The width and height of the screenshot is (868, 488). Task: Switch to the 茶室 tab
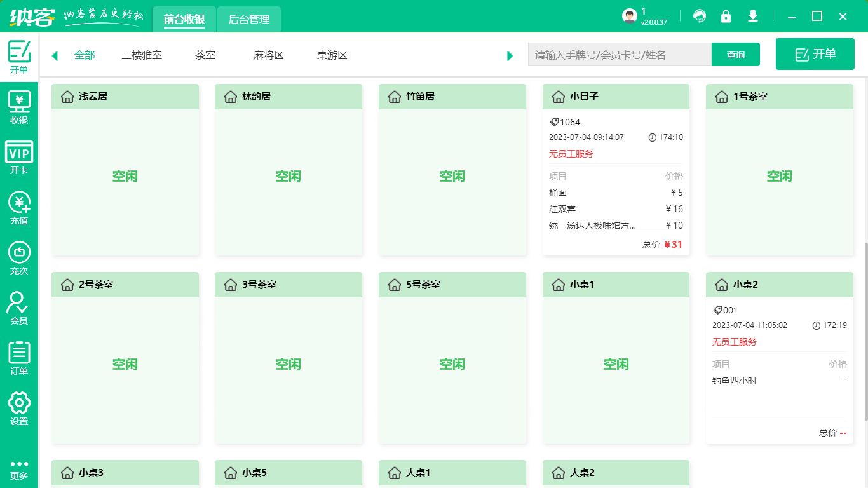click(205, 55)
